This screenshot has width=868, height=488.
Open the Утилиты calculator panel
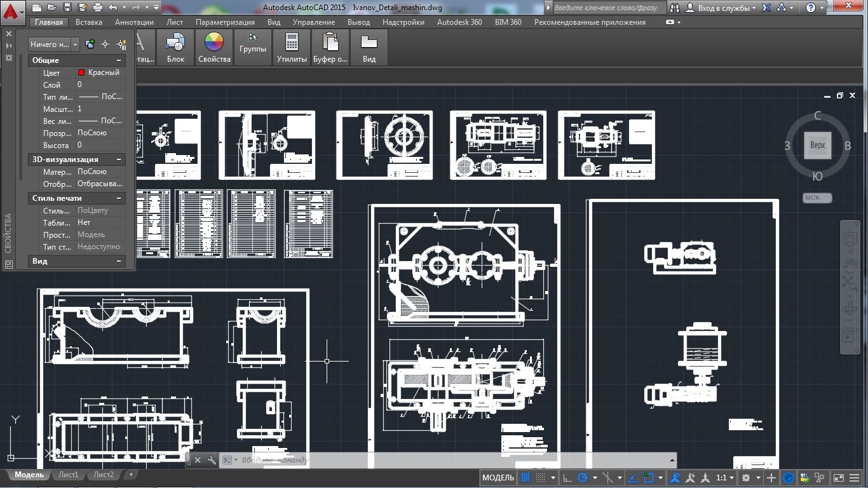pos(292,48)
